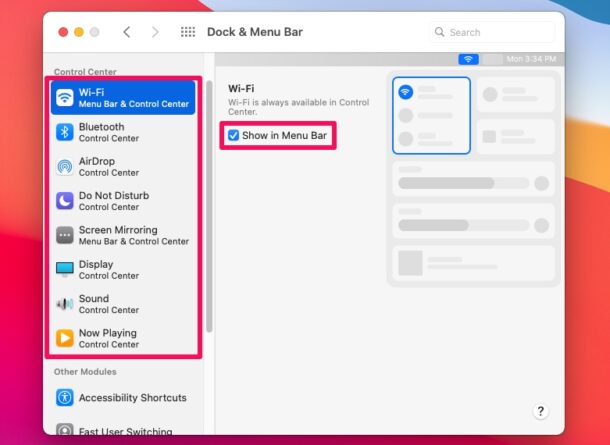This screenshot has height=445, width=610.
Task: Click the AirDrop icon in sidebar
Action: [65, 166]
